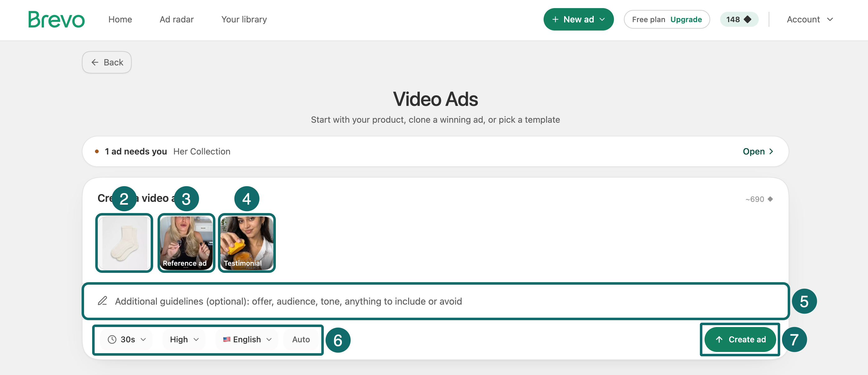Open the Account menu

click(x=810, y=19)
